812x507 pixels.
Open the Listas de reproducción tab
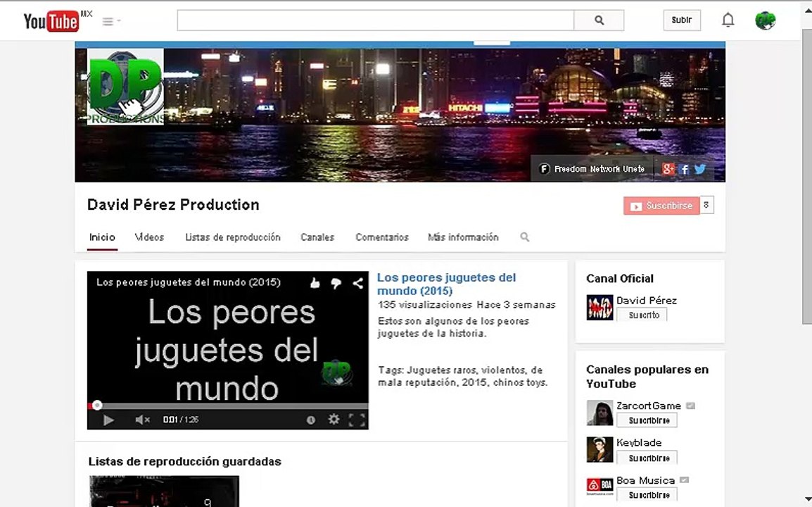232,237
